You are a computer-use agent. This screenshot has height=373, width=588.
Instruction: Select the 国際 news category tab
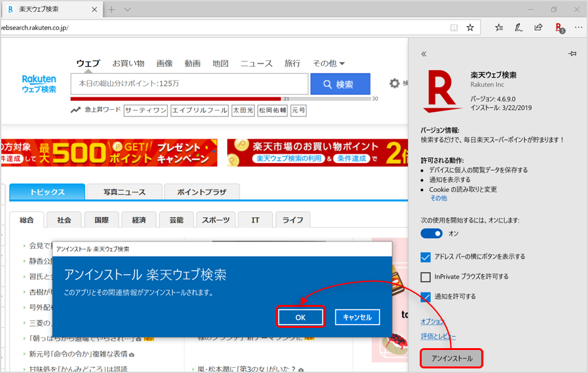(x=101, y=220)
